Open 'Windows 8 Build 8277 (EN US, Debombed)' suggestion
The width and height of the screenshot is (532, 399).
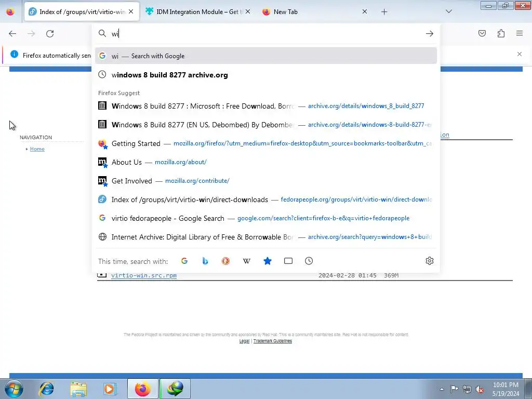click(x=266, y=125)
